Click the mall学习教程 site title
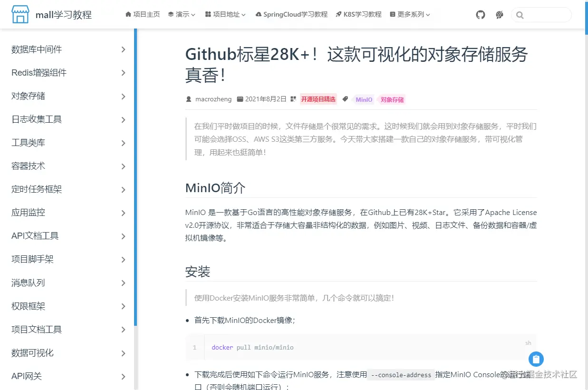Screen dimensions: 588x390 click(64, 15)
